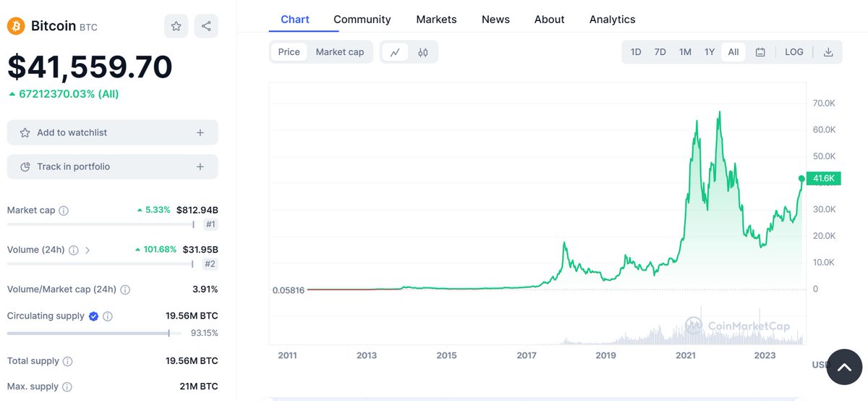Click the circulating supply progress bar
The width and height of the screenshot is (868, 401).
point(94,333)
